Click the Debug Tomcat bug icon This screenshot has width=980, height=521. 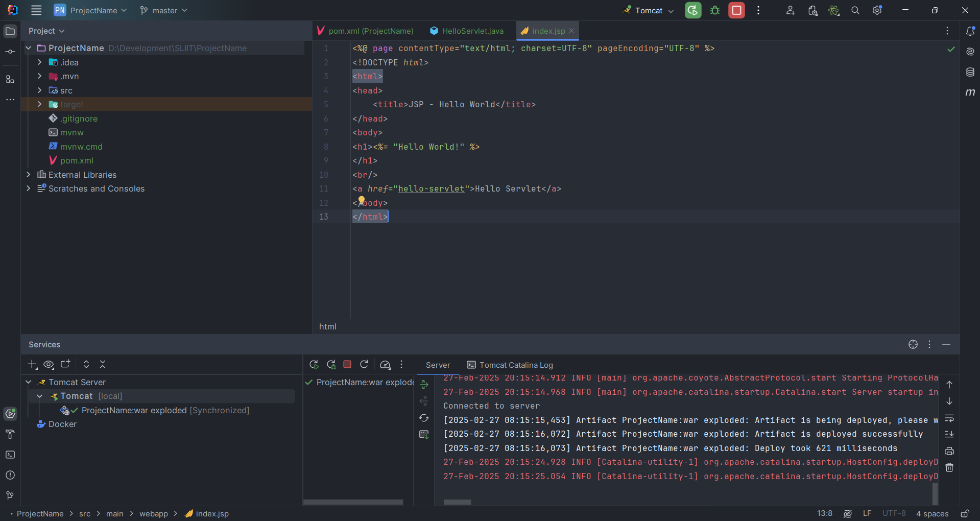click(x=715, y=10)
